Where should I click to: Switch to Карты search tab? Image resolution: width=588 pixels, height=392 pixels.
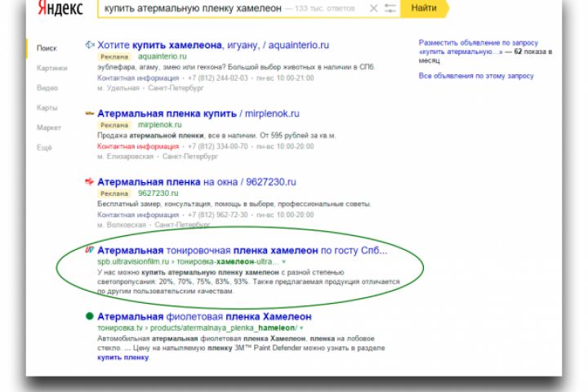coord(47,108)
